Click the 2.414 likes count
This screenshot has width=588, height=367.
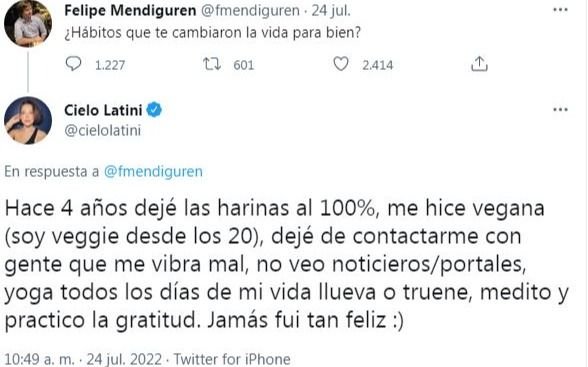click(378, 65)
